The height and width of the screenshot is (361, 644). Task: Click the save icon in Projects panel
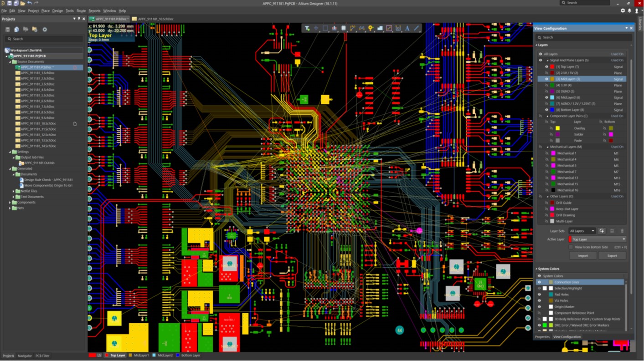pyautogui.click(x=8, y=29)
